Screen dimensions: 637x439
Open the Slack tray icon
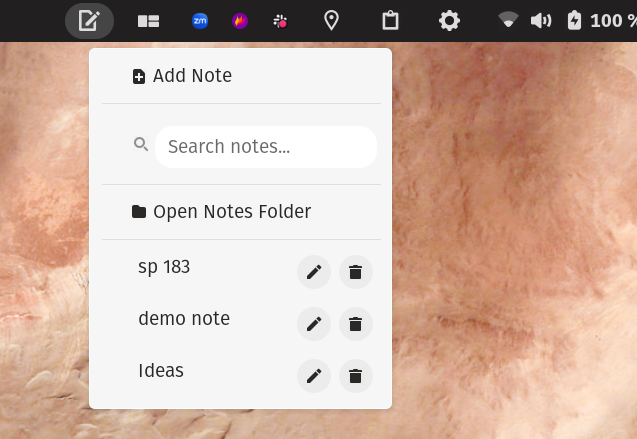(280, 21)
